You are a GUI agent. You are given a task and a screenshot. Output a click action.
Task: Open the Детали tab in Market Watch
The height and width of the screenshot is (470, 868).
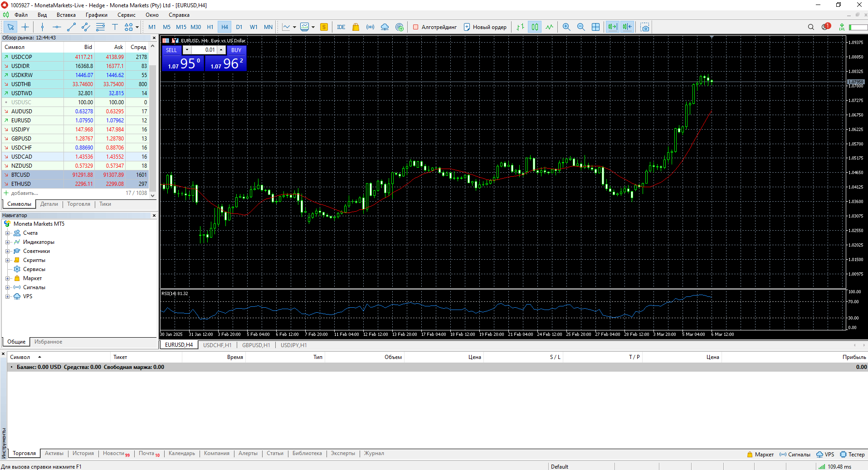[49, 204]
